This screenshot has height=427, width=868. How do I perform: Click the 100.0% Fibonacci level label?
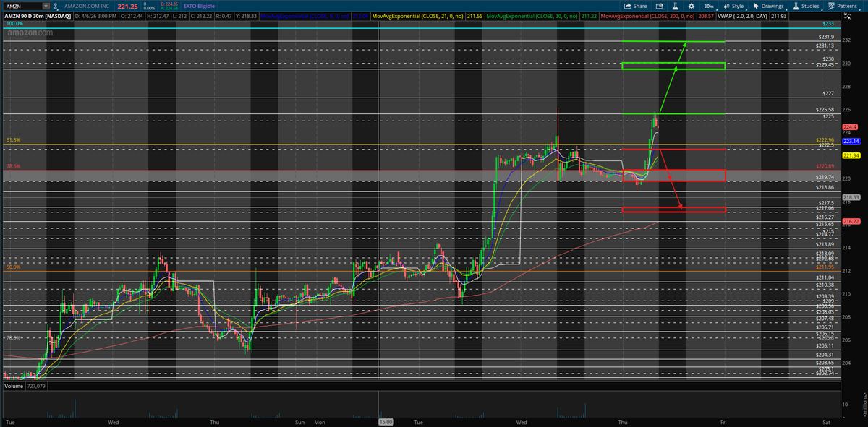click(14, 24)
